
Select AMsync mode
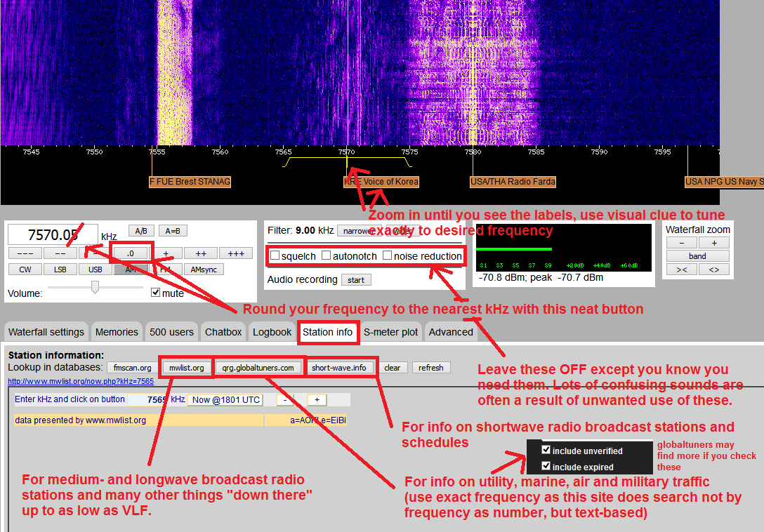pyautogui.click(x=204, y=270)
